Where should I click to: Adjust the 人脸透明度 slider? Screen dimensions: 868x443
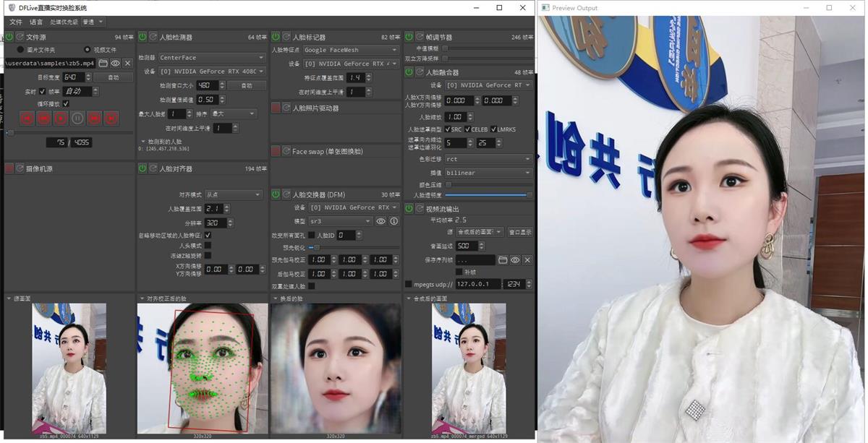(x=488, y=195)
